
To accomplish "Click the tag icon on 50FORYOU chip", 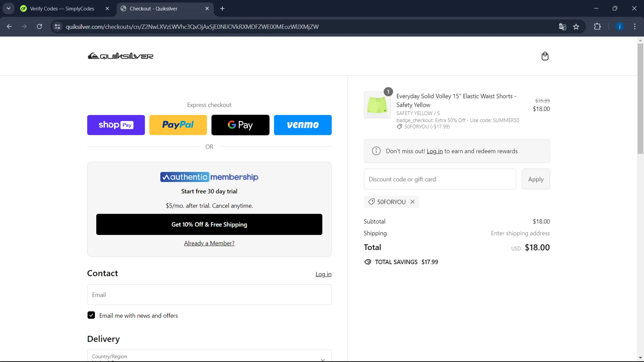I will click(371, 202).
